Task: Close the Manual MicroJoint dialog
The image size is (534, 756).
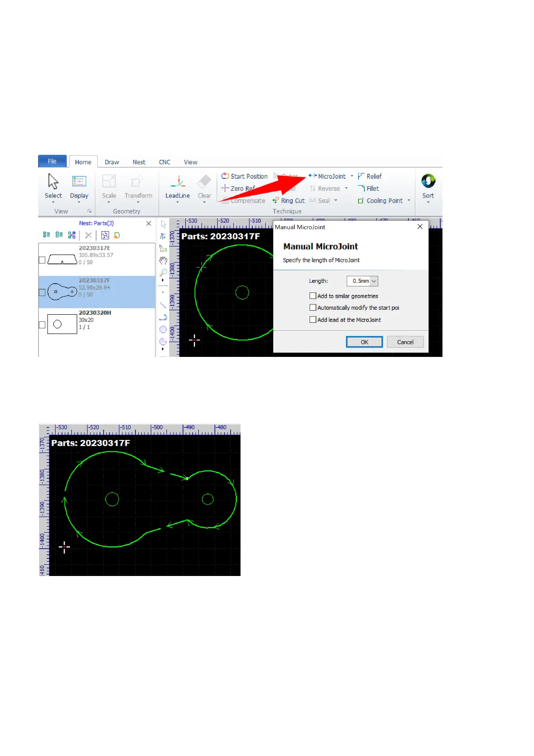Action: (x=420, y=227)
